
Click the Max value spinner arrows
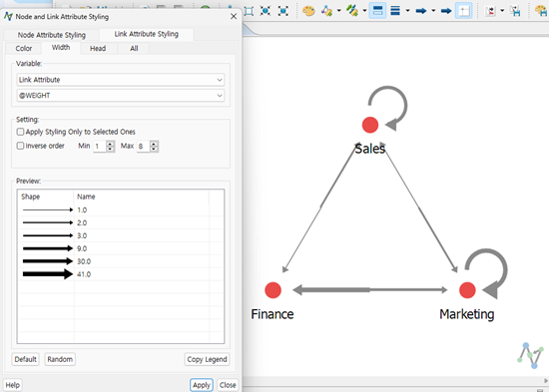coord(154,147)
